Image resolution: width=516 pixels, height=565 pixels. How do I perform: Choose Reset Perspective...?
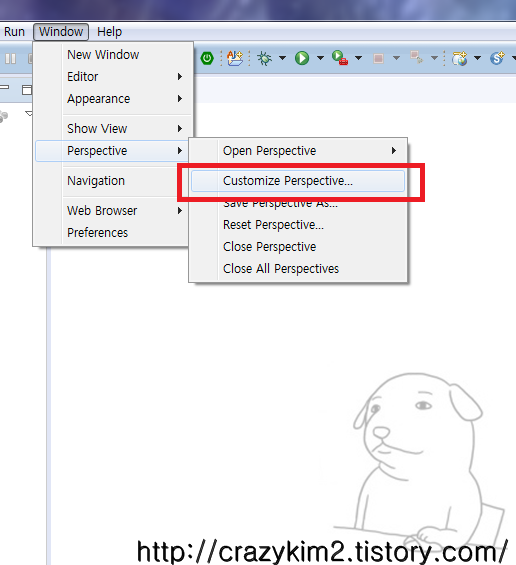pos(298,225)
